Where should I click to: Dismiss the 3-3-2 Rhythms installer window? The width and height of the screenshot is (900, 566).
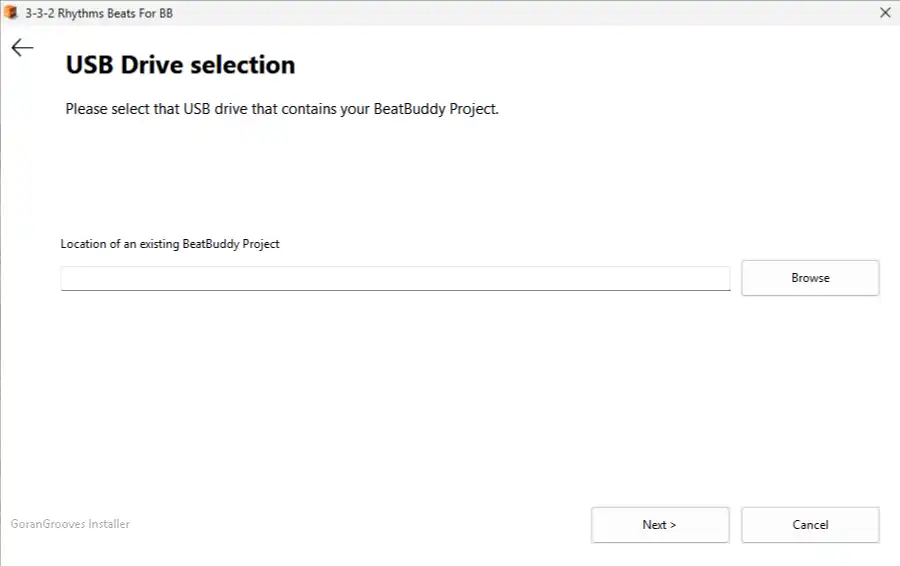point(885,13)
